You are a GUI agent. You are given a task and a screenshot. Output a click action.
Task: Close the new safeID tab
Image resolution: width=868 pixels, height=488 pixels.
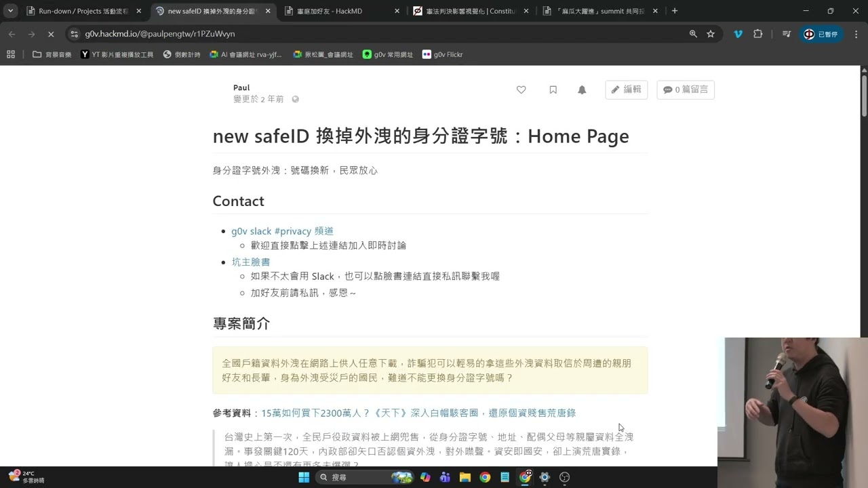tap(268, 11)
